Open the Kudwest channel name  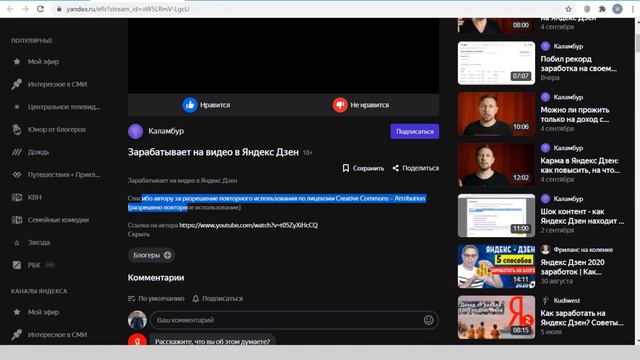[567, 300]
